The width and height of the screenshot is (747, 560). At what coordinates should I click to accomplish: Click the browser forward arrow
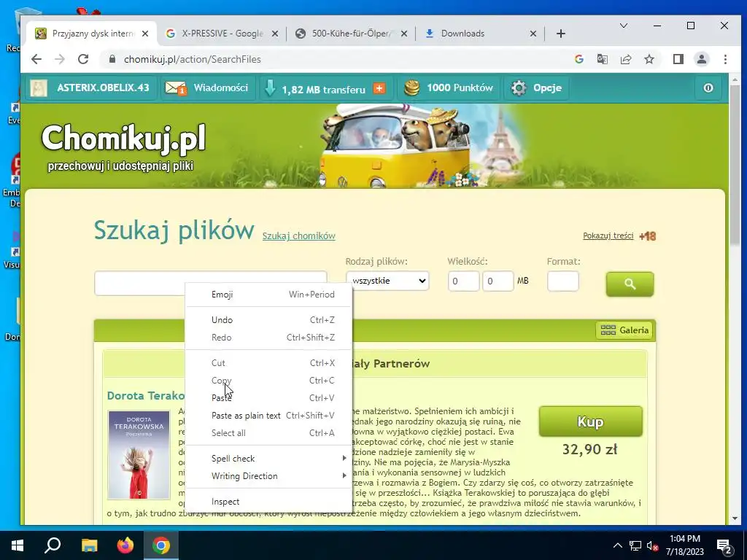60,59
